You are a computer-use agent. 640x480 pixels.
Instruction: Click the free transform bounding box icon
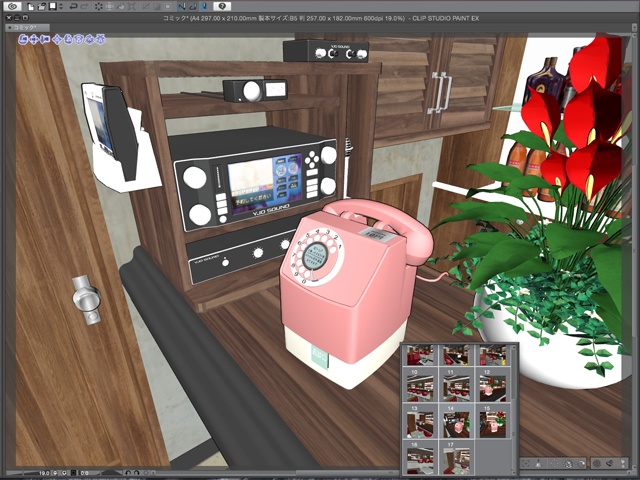131,7
